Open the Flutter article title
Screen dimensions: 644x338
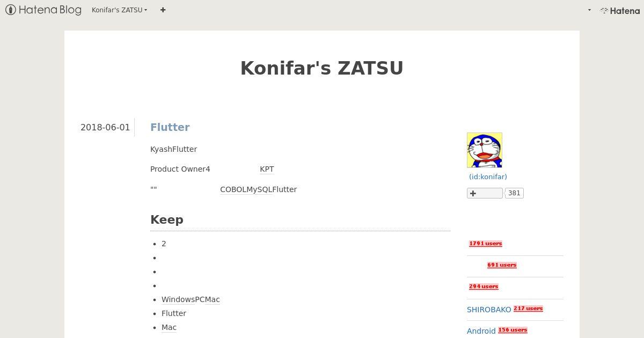click(x=170, y=127)
